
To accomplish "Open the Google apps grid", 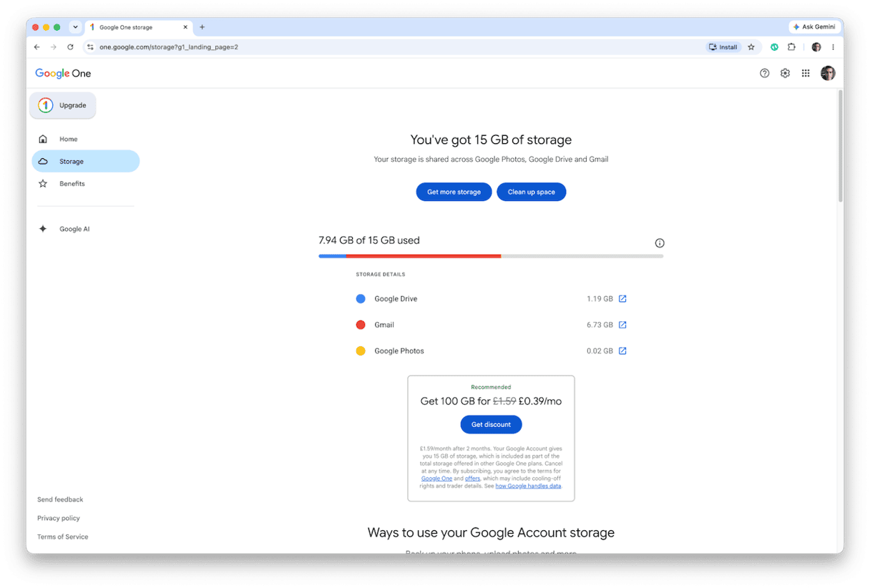I will pyautogui.click(x=806, y=73).
